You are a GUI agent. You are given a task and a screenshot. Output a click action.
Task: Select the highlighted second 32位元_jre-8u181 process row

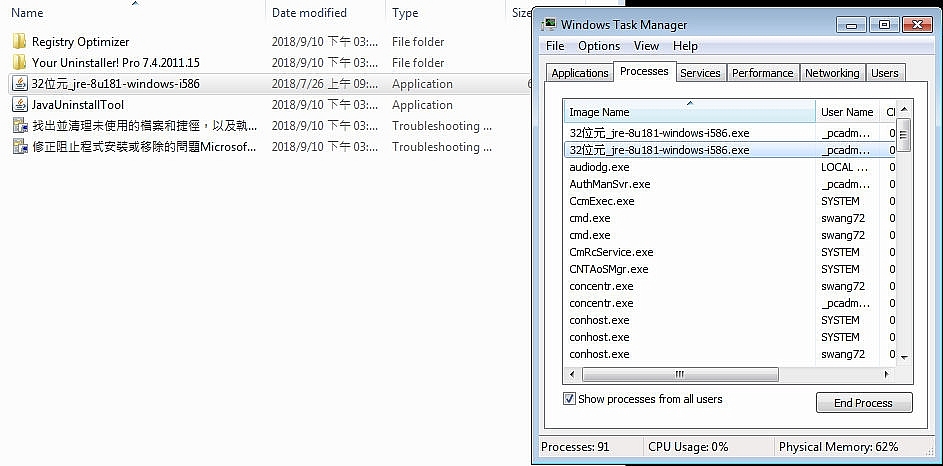[730, 150]
